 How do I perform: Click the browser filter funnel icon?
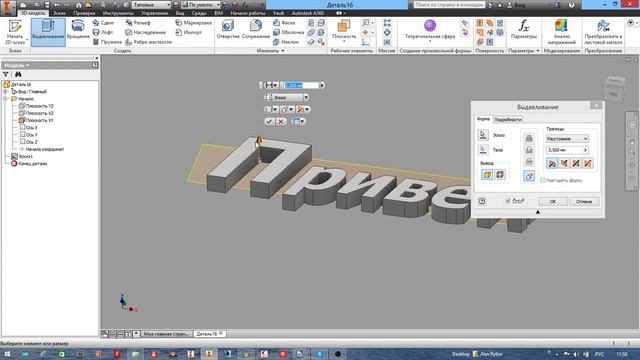pos(6,74)
